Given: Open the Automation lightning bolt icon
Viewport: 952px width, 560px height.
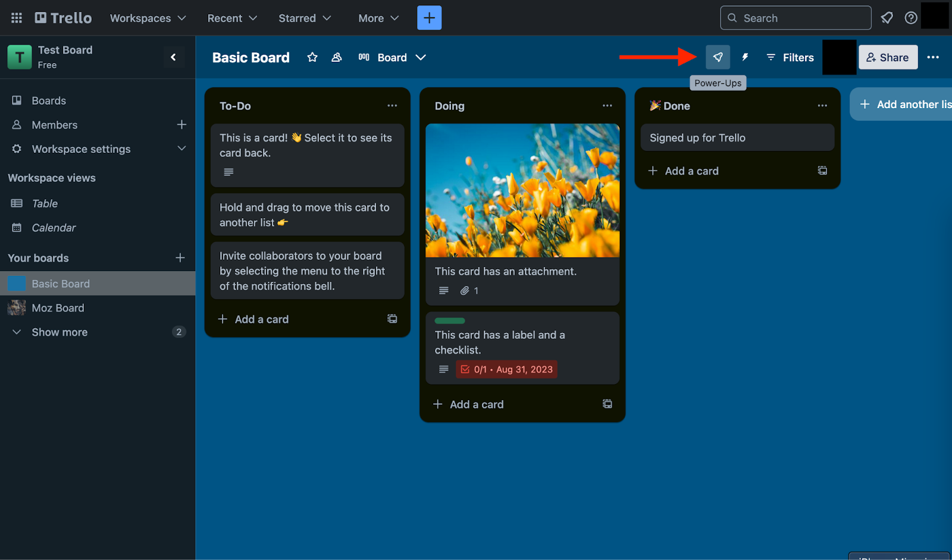Looking at the screenshot, I should tap(745, 57).
